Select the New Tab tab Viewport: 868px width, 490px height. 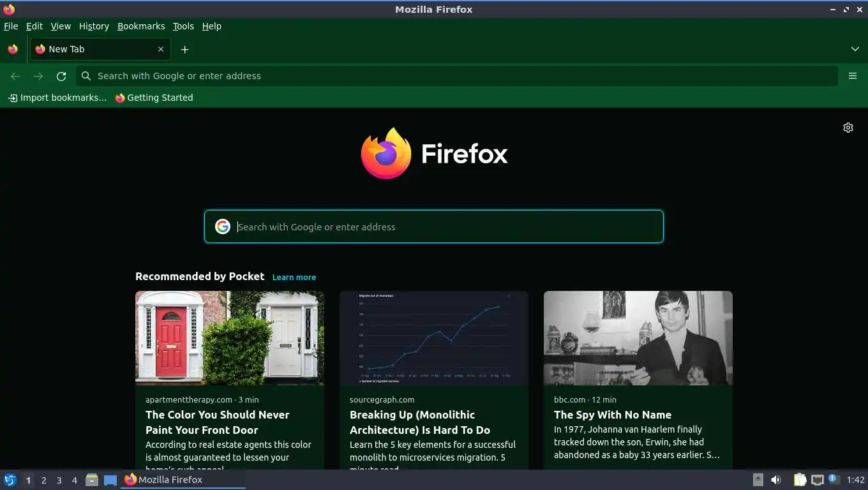tap(99, 49)
